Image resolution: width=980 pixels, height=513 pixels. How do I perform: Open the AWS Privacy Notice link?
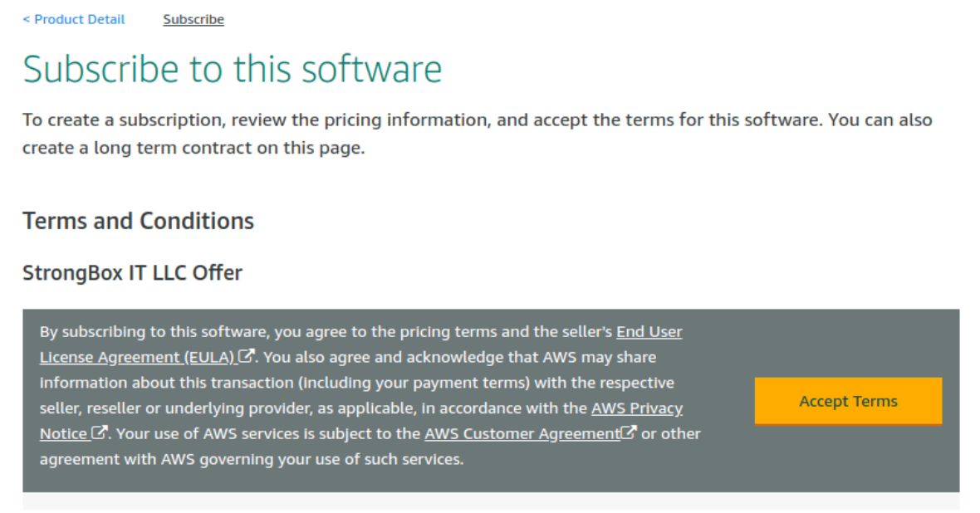pyautogui.click(x=636, y=408)
